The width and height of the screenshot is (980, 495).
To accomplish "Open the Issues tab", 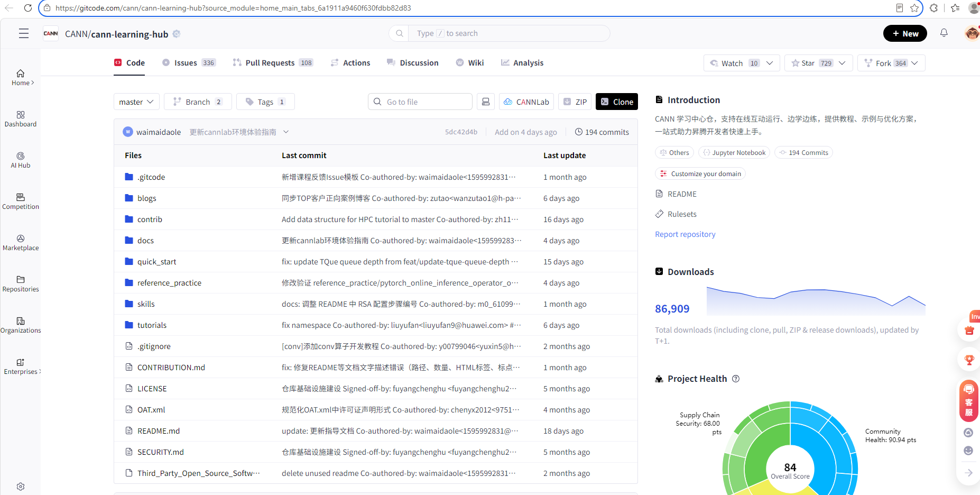I will pos(189,62).
